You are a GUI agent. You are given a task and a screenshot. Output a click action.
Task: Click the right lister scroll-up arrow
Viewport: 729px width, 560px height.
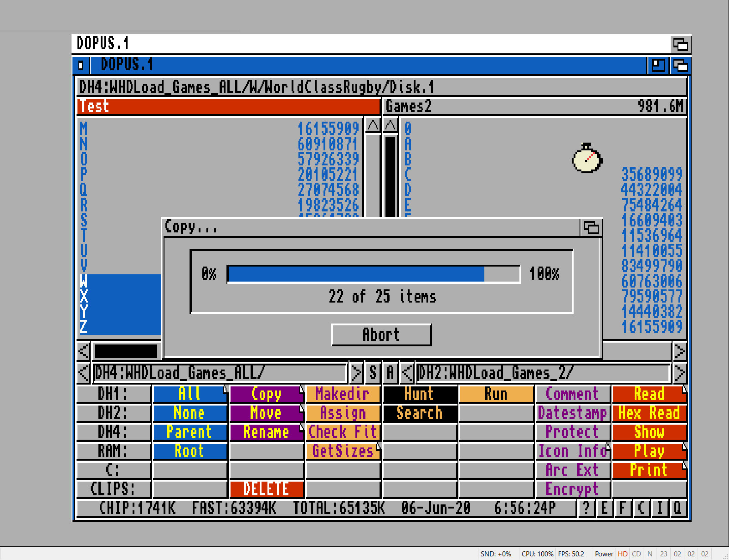pos(390,125)
